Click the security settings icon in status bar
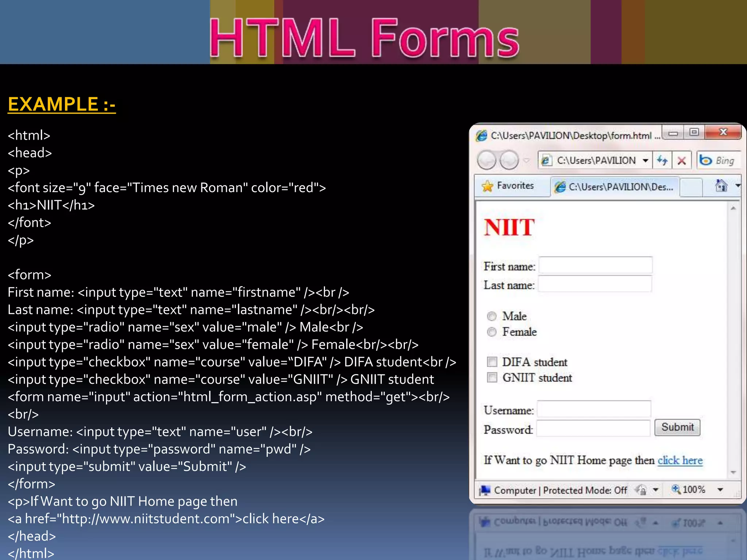This screenshot has width=747, height=560. pos(641,490)
